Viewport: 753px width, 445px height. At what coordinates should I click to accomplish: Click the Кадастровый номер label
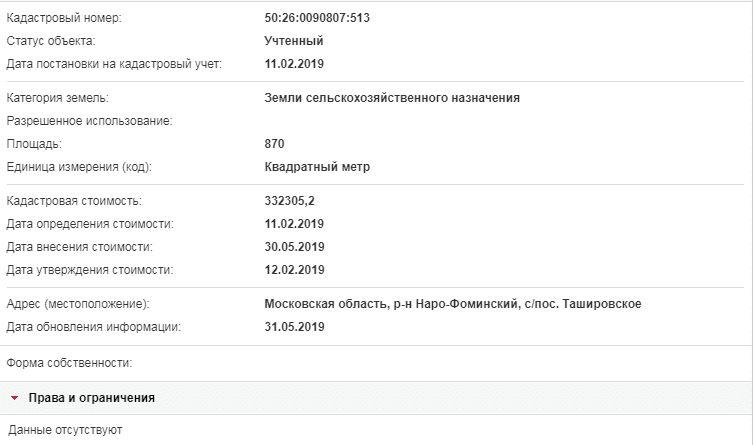click(64, 18)
